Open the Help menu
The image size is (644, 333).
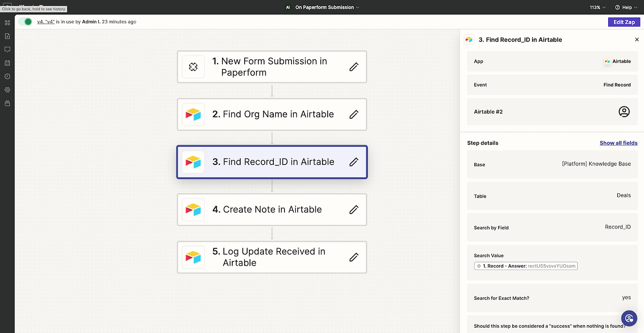pos(626,8)
